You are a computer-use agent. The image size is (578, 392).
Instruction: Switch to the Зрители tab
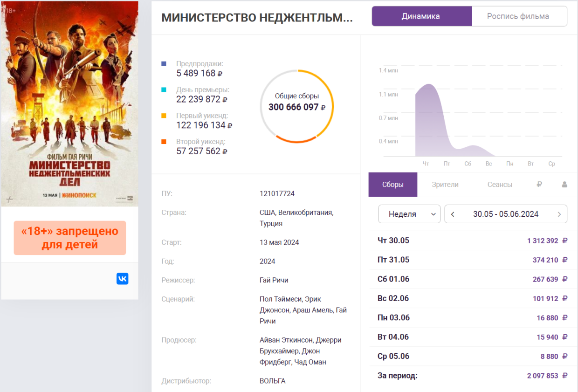[445, 185]
